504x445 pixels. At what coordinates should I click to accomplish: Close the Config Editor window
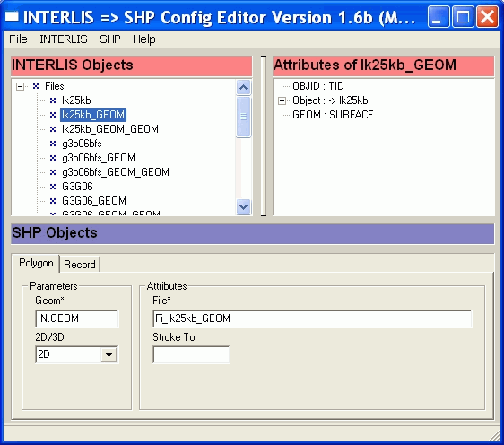487,17
